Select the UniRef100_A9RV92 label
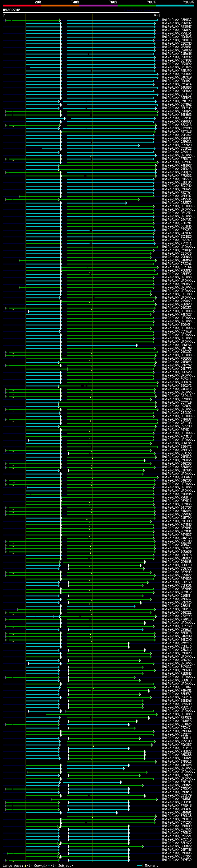The height and width of the screenshot is (868, 197). click(x=177, y=57)
